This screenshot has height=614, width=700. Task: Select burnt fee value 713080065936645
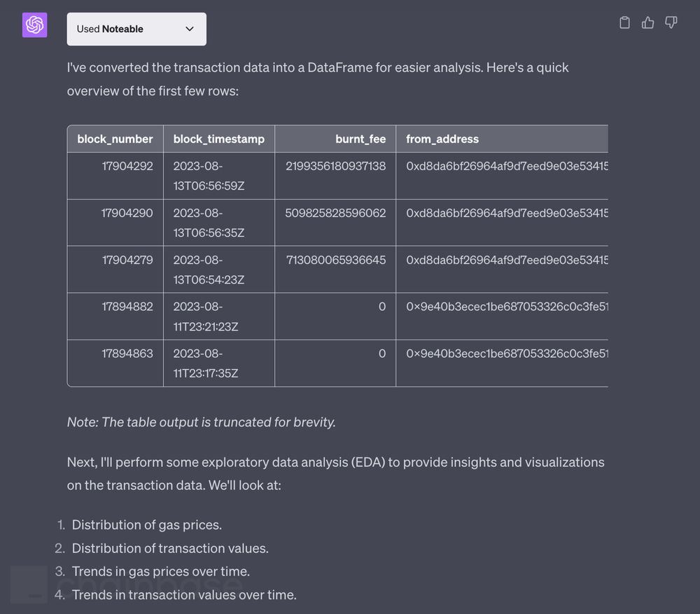click(x=336, y=260)
